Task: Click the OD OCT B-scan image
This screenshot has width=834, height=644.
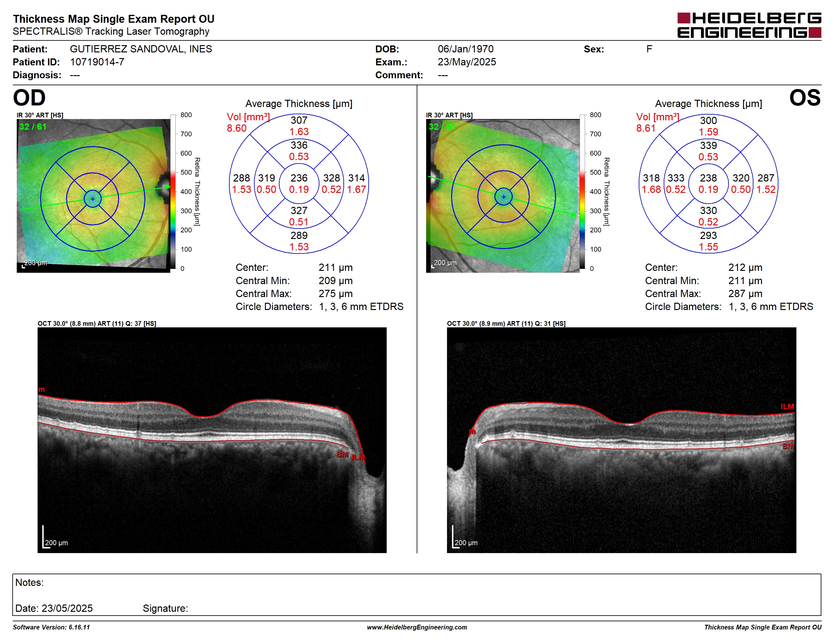Action: click(212, 440)
